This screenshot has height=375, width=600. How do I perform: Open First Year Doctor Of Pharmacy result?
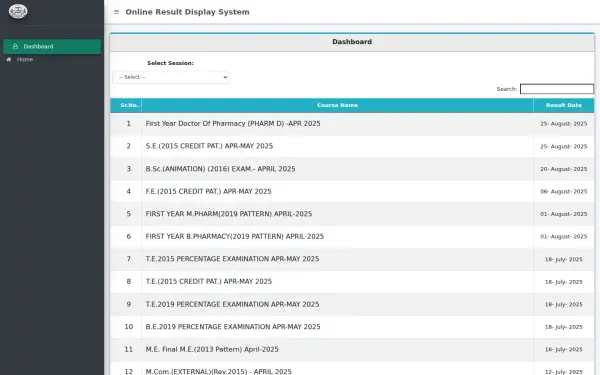coord(233,124)
